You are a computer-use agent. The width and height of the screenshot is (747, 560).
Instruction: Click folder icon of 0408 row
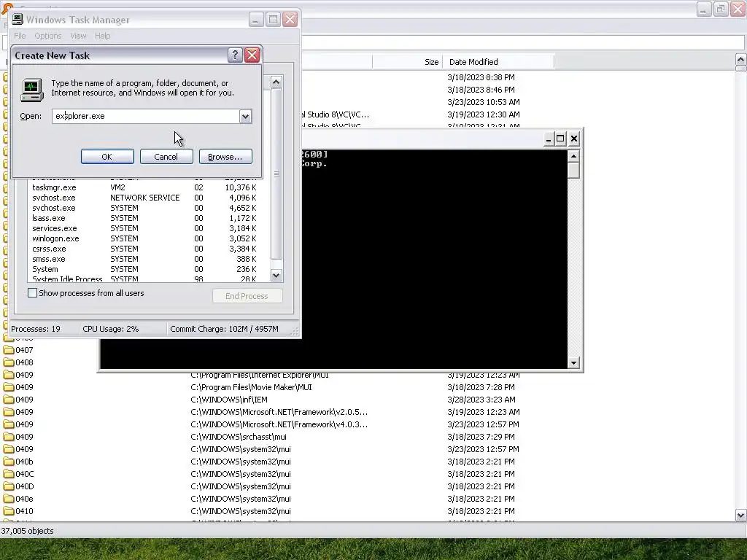9,362
